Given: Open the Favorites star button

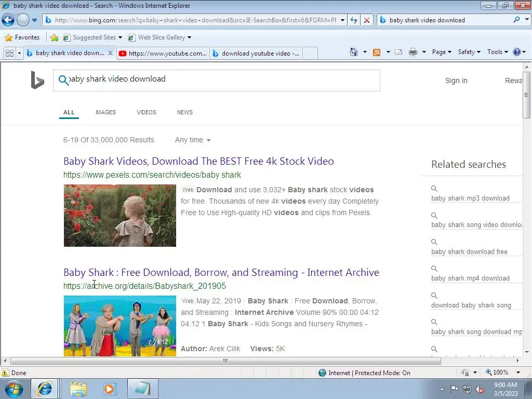Looking at the screenshot, I should click(x=22, y=37).
